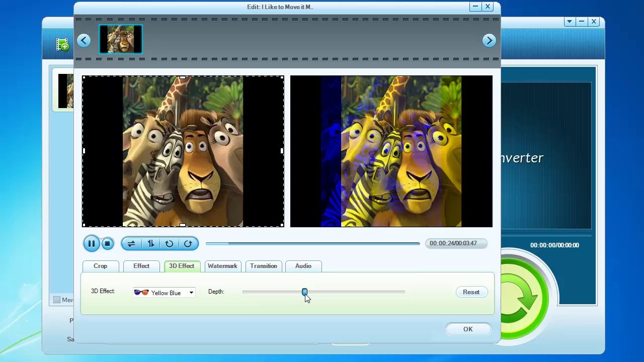Stop the video preview playback
Viewport: 644px width, 362px height.
(107, 244)
